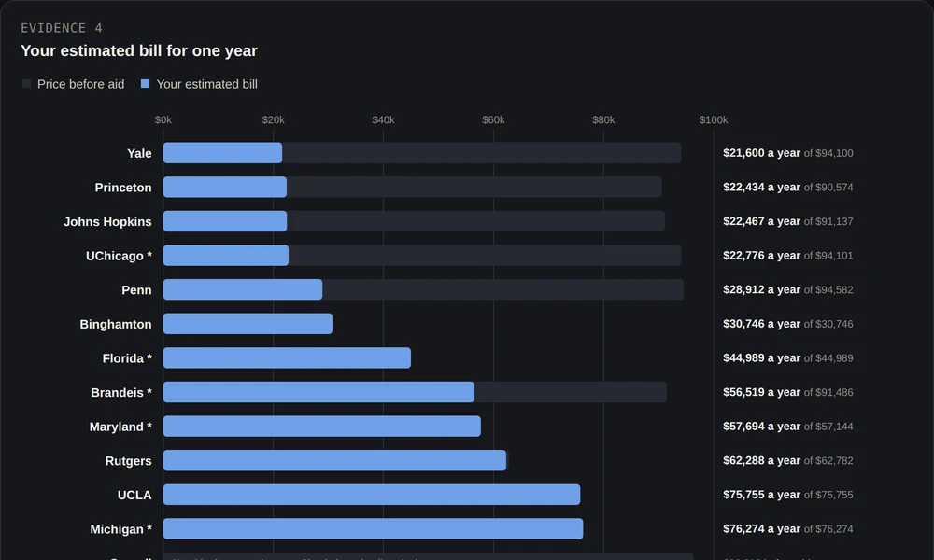Image resolution: width=934 pixels, height=560 pixels.
Task: Click the 'of $94,100' price text
Action: (x=828, y=154)
